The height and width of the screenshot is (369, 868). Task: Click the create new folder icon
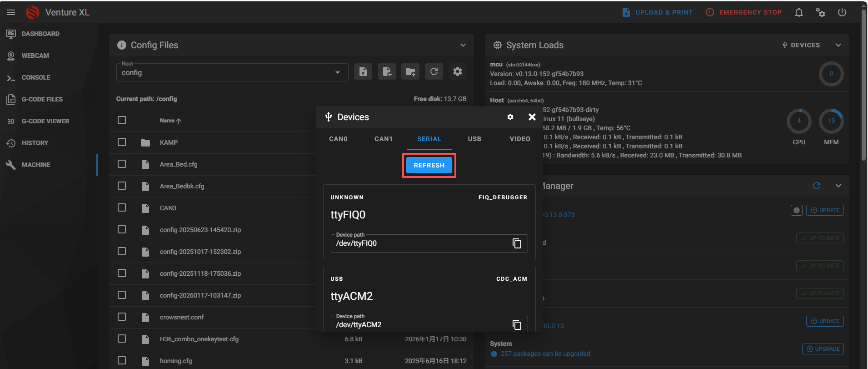point(410,71)
